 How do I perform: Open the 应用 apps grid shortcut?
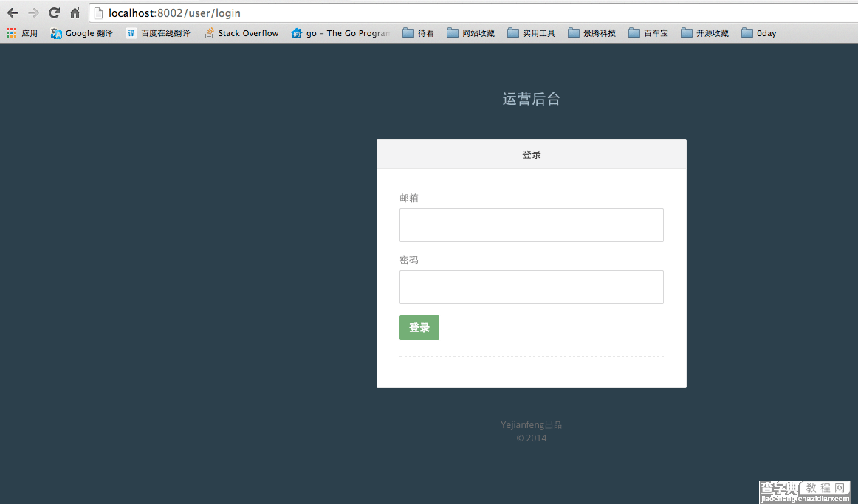[22, 33]
